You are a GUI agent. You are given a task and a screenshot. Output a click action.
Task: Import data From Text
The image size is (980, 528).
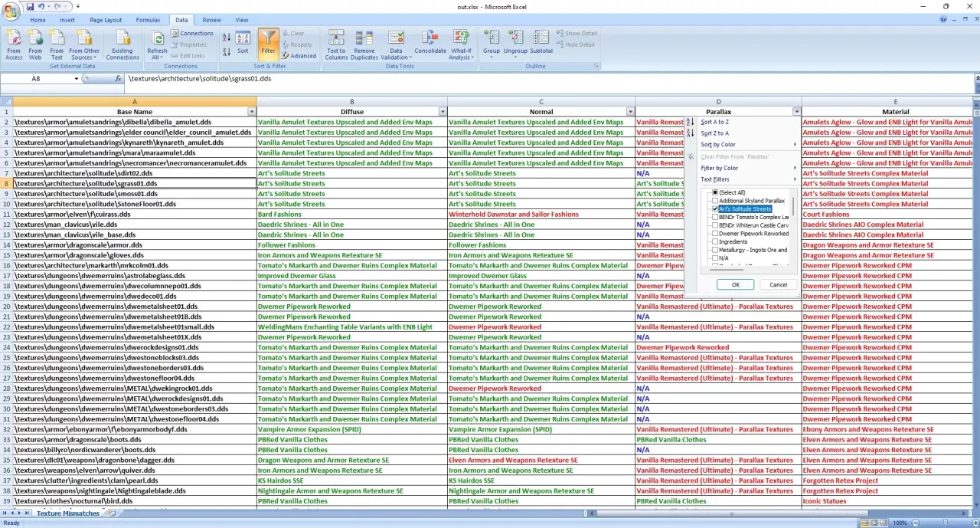57,45
